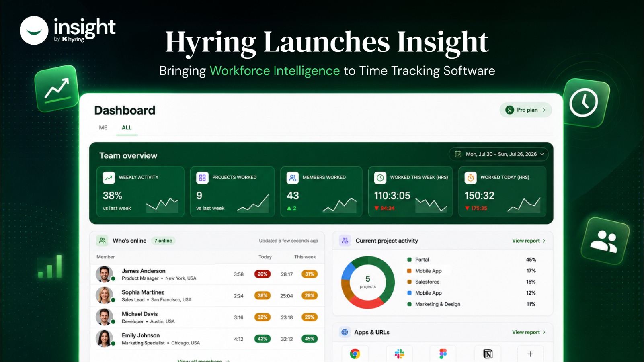The height and width of the screenshot is (362, 644).
Task: Switch to the ME tab
Action: pos(103,127)
